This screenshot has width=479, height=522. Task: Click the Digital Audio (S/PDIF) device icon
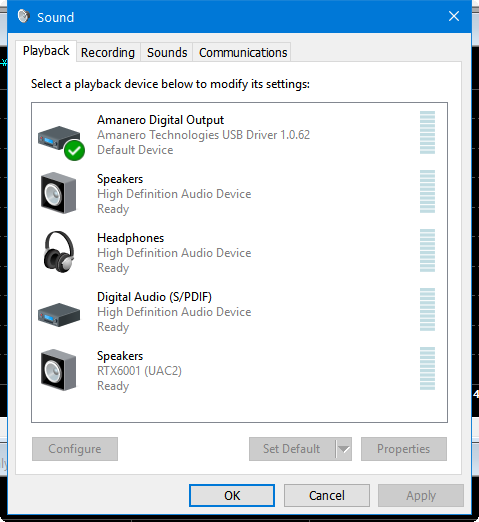pyautogui.click(x=59, y=315)
